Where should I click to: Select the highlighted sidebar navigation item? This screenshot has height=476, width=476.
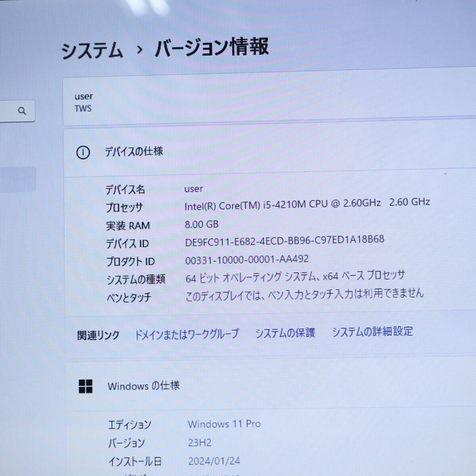pyautogui.click(x=18, y=179)
